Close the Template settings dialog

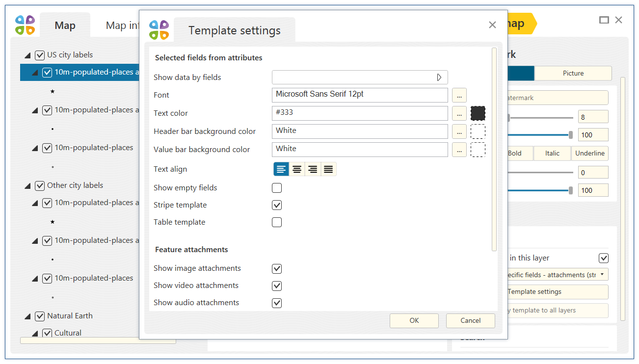492,25
